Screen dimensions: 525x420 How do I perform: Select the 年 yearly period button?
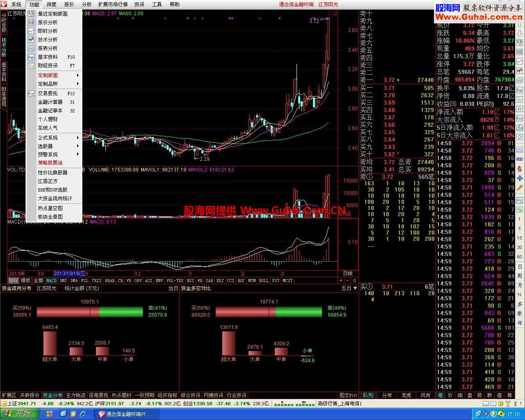pos(520,323)
